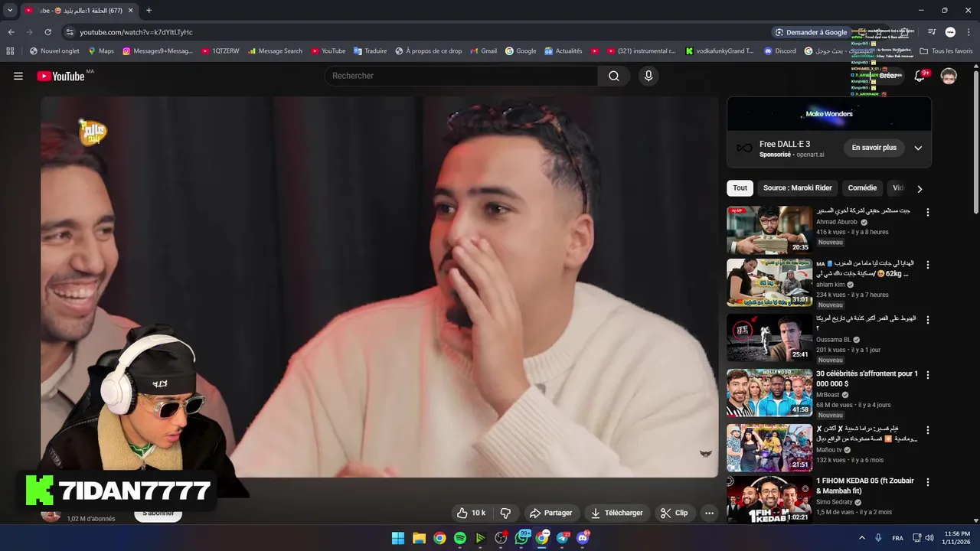Viewport: 980px width, 551px height.
Task: Select the Comédie filter chip
Action: (862, 187)
